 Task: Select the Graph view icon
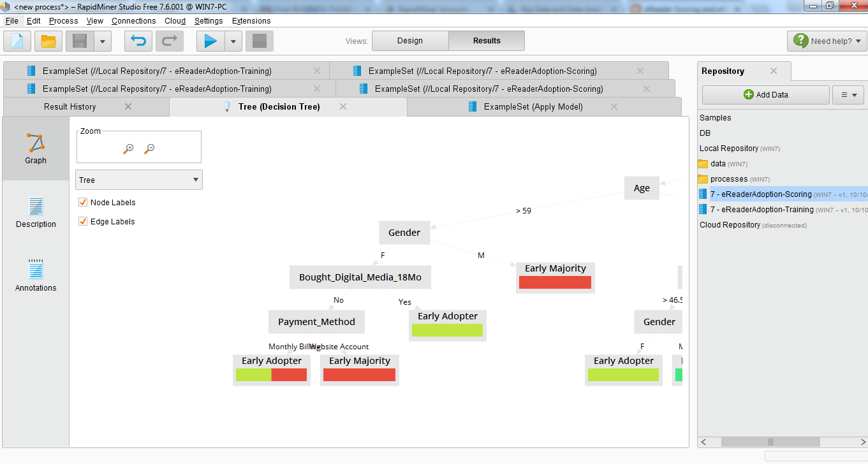point(35,149)
